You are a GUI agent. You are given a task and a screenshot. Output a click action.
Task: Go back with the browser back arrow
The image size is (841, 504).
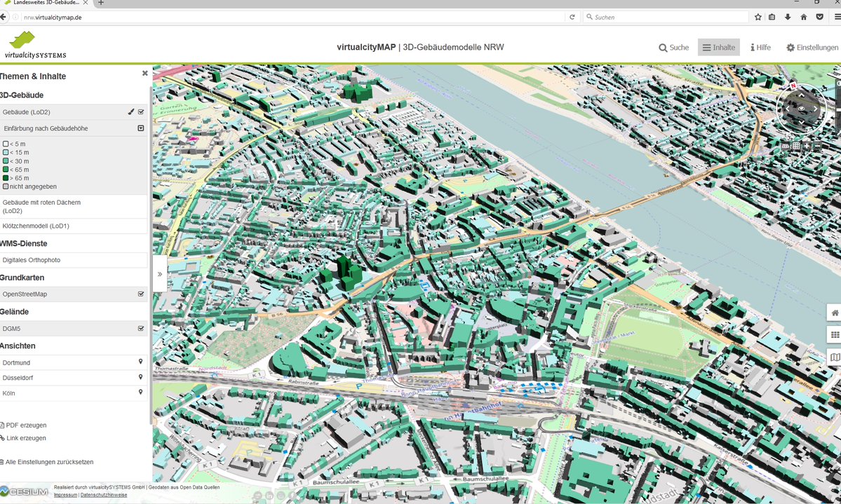coord(4,17)
